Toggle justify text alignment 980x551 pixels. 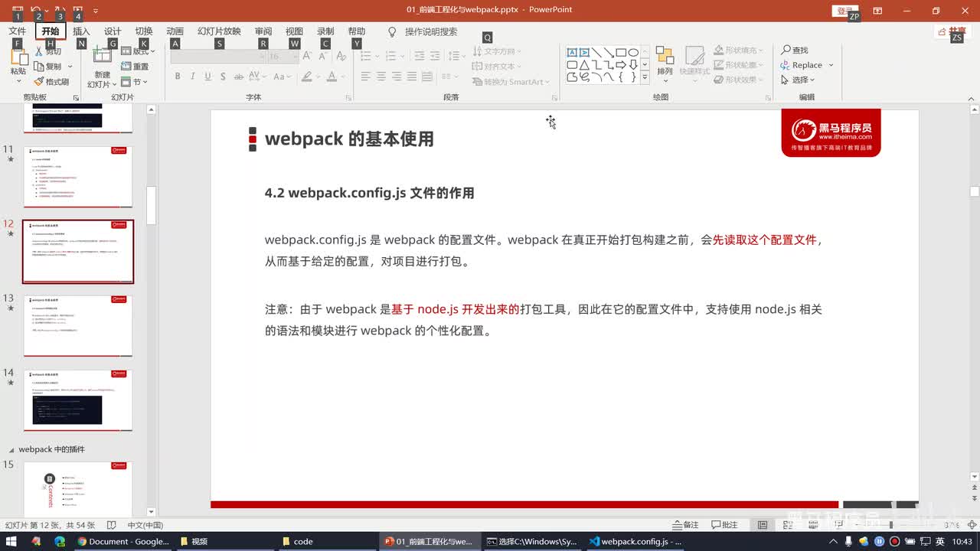[x=412, y=77]
